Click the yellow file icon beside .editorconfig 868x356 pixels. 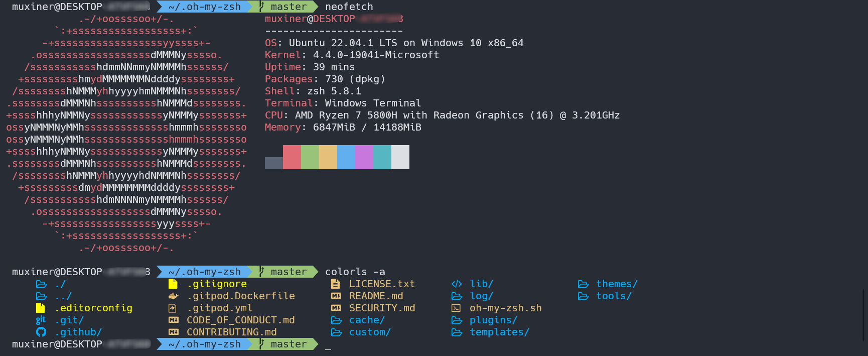(x=41, y=308)
